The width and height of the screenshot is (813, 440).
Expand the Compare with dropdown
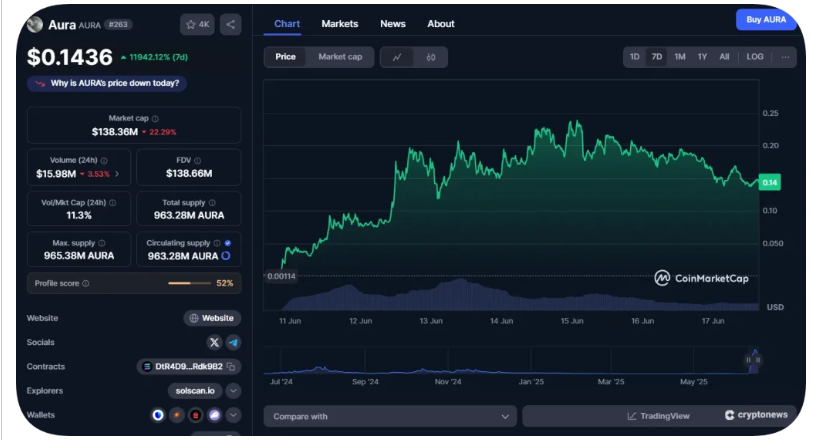[x=390, y=416]
